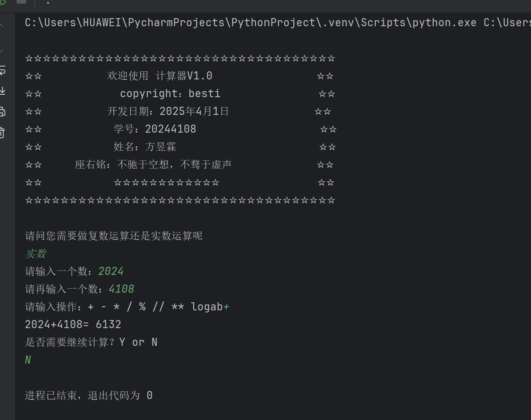Stop the running process
531x420 pixels.
[x=21, y=2]
